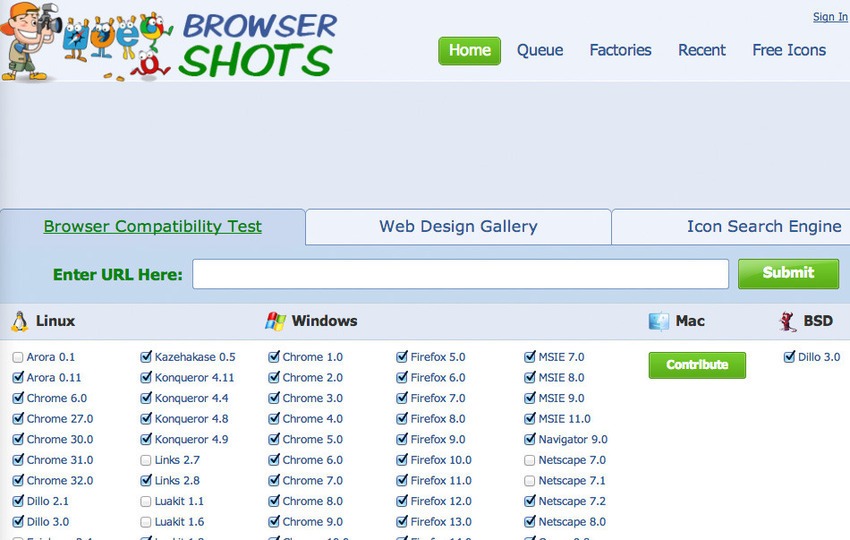Viewport: 850px width, 540px height.
Task: Click the Konqueror 4.8 label
Action: [x=191, y=419]
